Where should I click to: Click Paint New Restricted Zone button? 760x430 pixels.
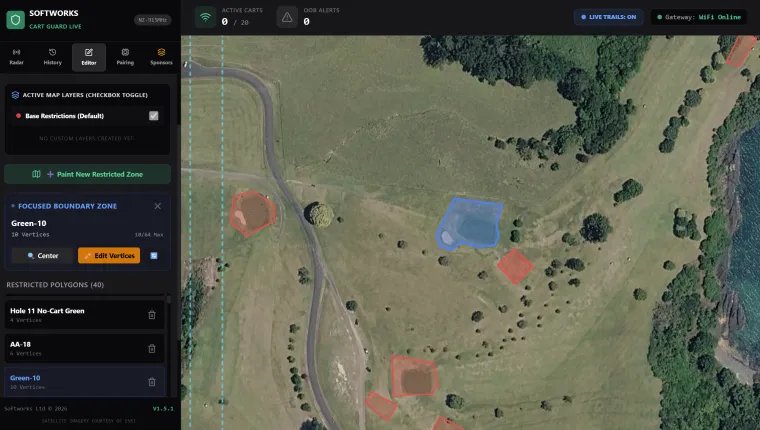click(x=88, y=174)
